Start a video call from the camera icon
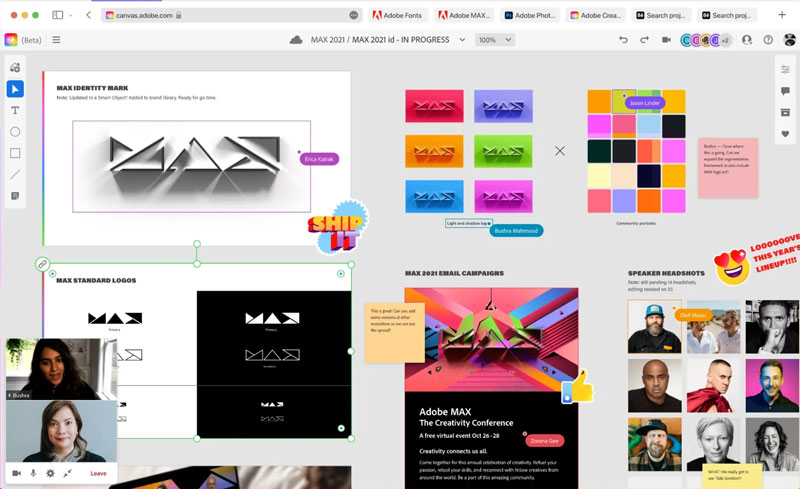Screen dimensions: 800x489 pyautogui.click(x=666, y=40)
